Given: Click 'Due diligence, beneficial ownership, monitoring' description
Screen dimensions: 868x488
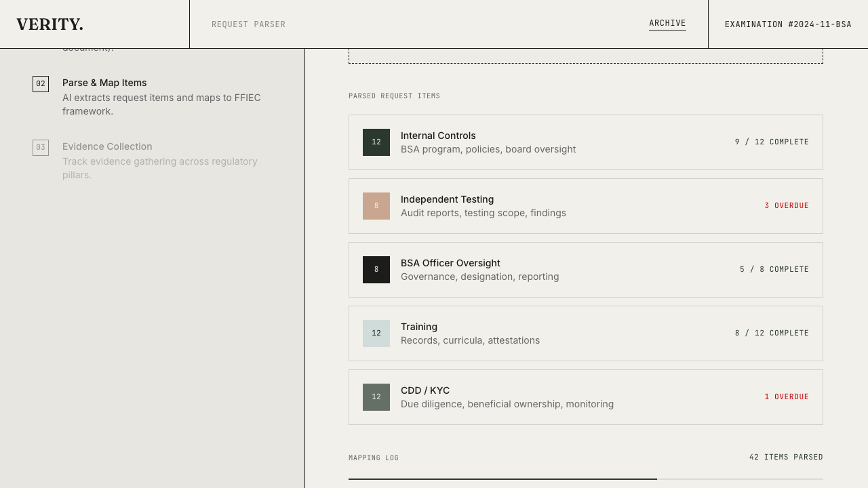Looking at the screenshot, I should click(x=507, y=404).
